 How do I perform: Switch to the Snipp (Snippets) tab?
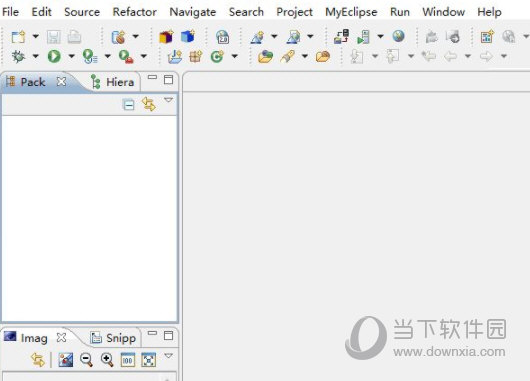click(x=113, y=338)
